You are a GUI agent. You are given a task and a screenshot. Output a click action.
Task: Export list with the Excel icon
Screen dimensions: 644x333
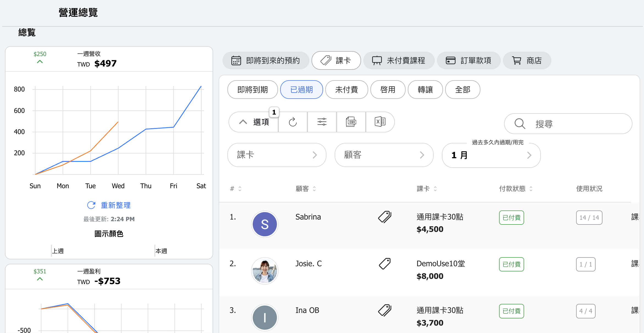click(x=380, y=122)
